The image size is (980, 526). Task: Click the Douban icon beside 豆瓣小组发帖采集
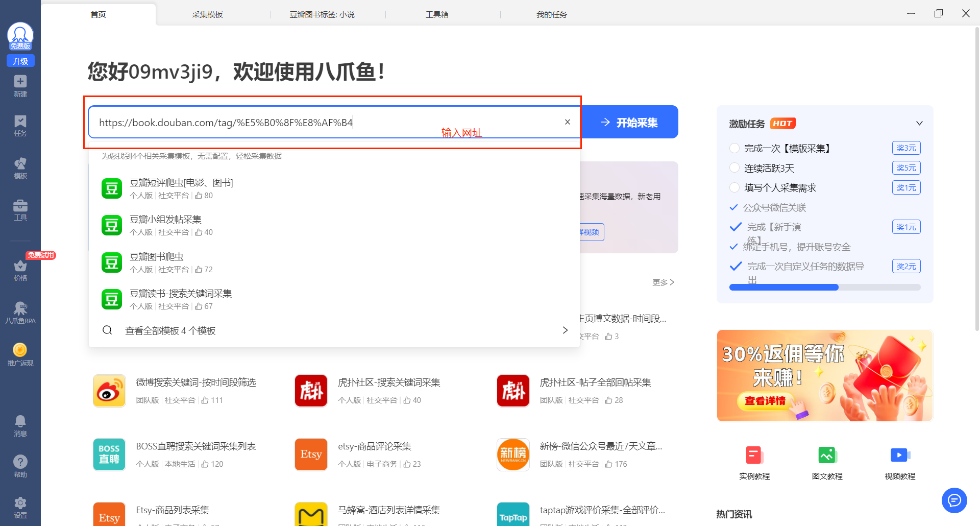pyautogui.click(x=112, y=225)
